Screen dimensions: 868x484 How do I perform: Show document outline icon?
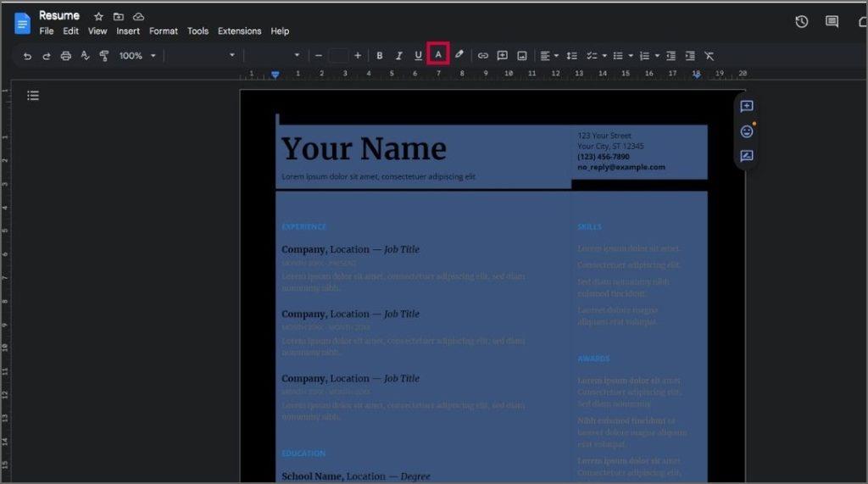tap(33, 96)
